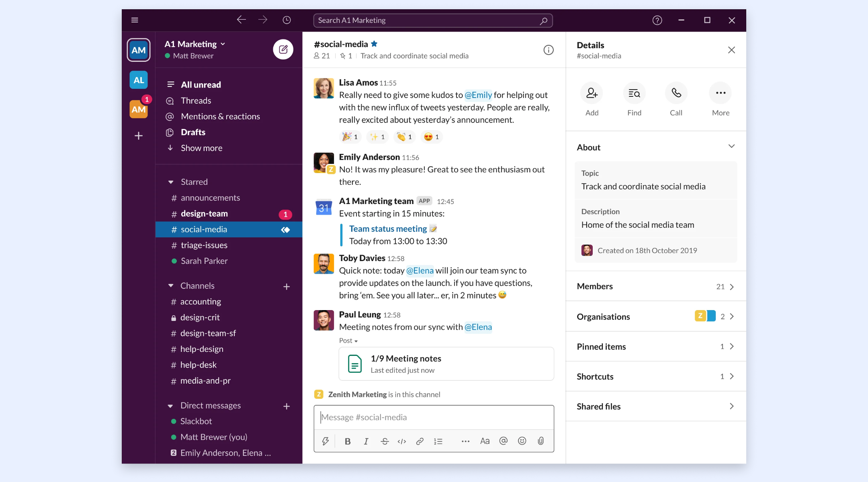Star toggle next to #social-media title
This screenshot has height=482, width=868.
(374, 44)
